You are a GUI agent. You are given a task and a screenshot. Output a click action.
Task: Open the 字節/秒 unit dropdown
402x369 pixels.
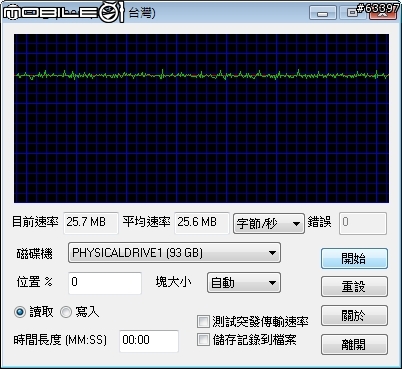(269, 223)
